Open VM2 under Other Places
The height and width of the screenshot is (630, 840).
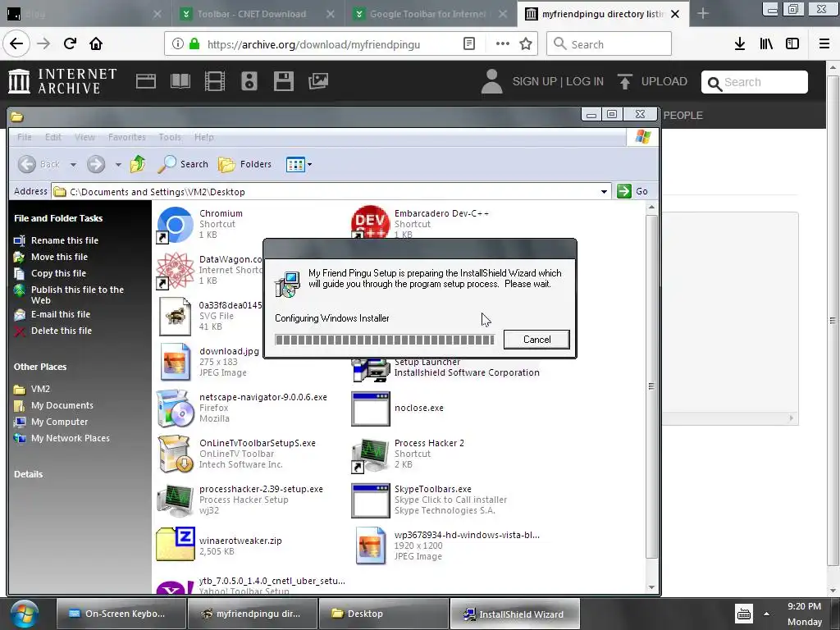point(40,389)
